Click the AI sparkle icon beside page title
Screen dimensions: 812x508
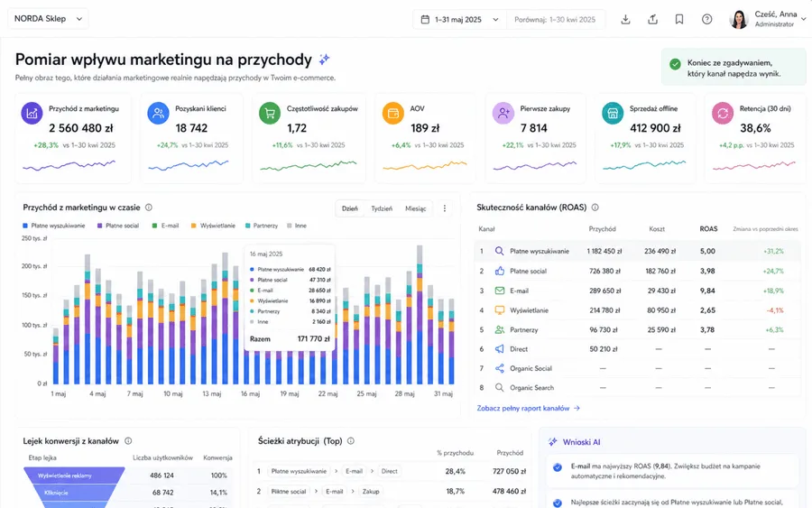(x=324, y=60)
